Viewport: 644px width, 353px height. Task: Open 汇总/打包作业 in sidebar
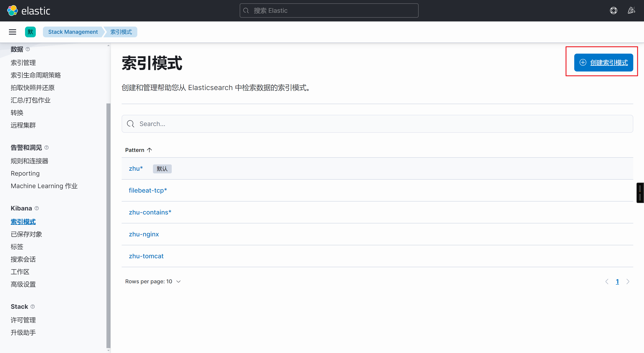tap(30, 100)
